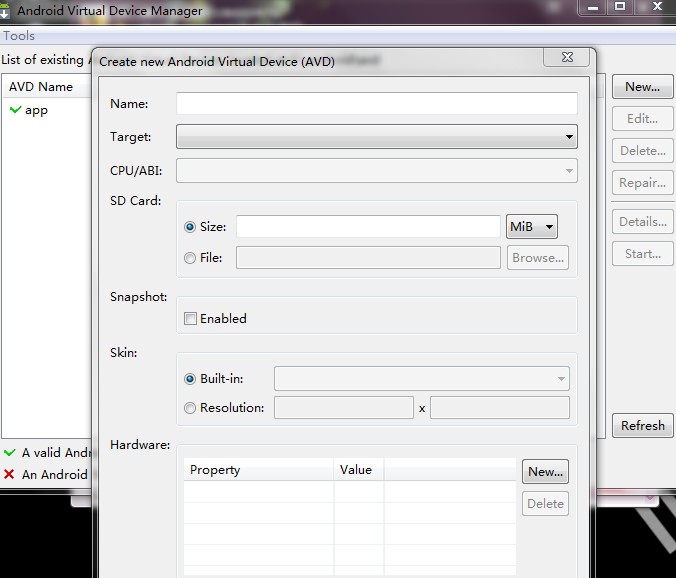Click the Value column header
The image size is (676, 578).
[359, 470]
